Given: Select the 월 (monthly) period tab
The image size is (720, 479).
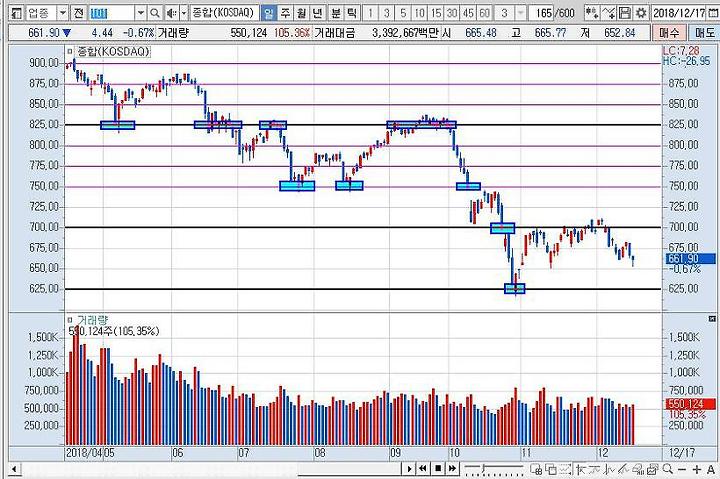Looking at the screenshot, I should pyautogui.click(x=301, y=13).
